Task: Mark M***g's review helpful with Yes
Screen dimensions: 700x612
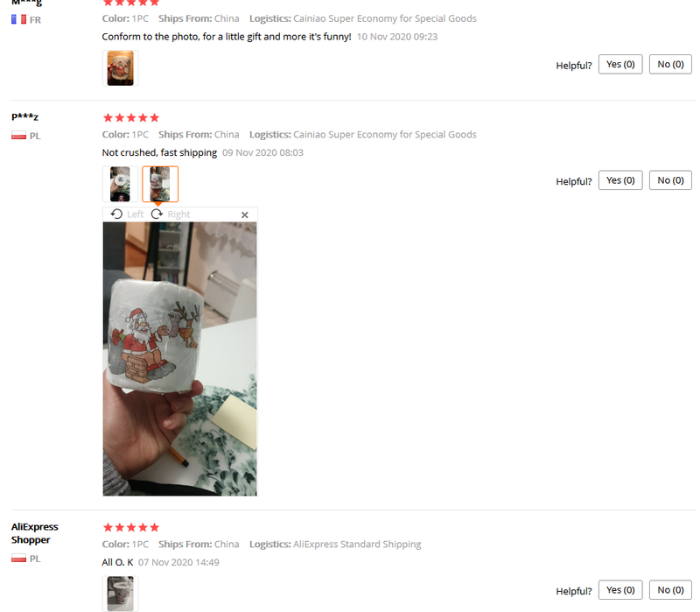Action: (620, 64)
